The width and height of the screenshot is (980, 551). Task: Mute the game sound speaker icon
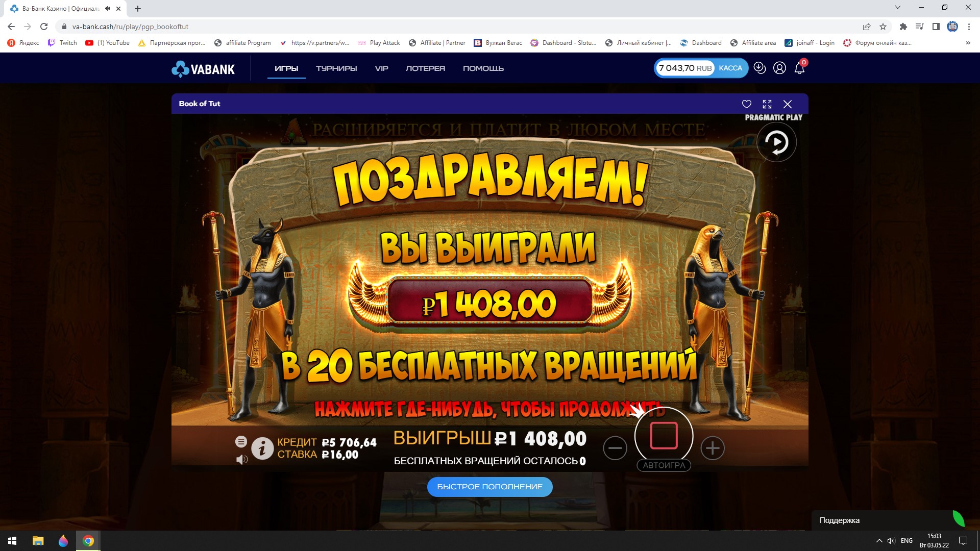point(242,460)
